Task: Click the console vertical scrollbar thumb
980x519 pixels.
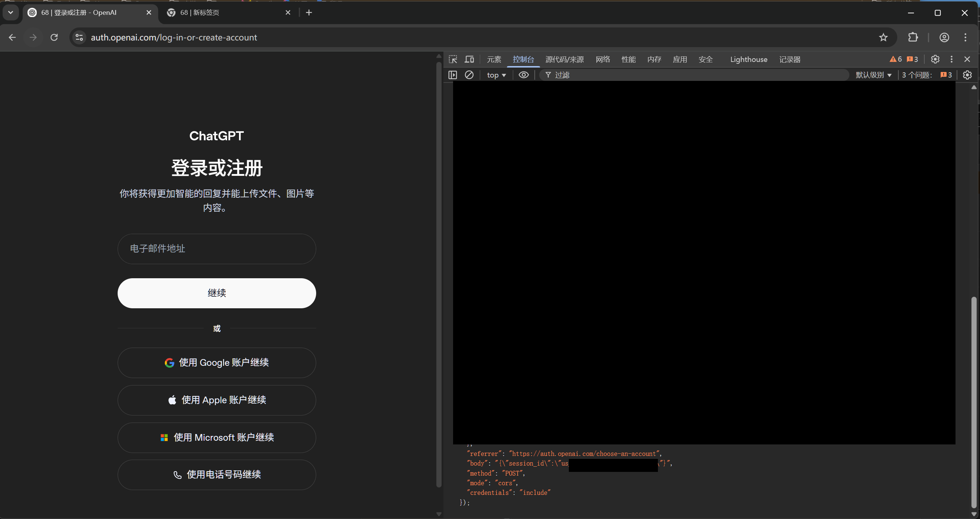Action: (974, 402)
